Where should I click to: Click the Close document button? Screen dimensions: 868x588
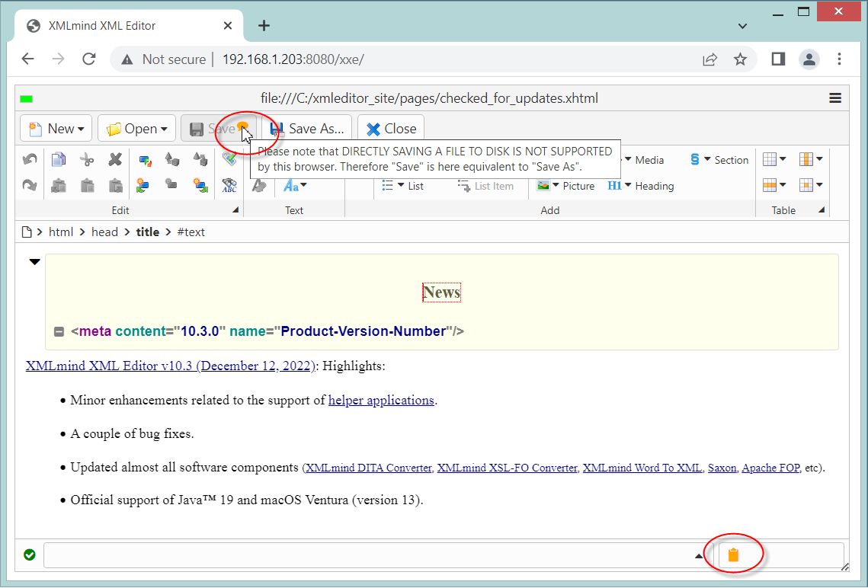[391, 128]
